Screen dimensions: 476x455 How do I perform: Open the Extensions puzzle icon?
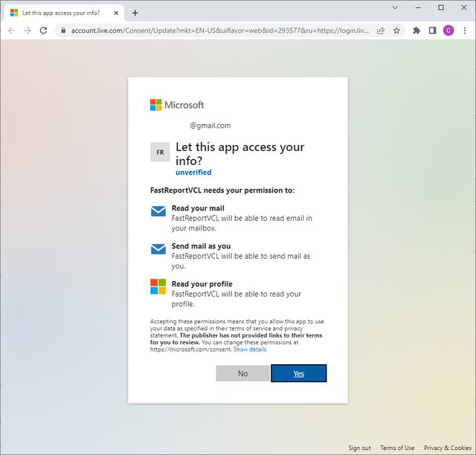pyautogui.click(x=416, y=30)
